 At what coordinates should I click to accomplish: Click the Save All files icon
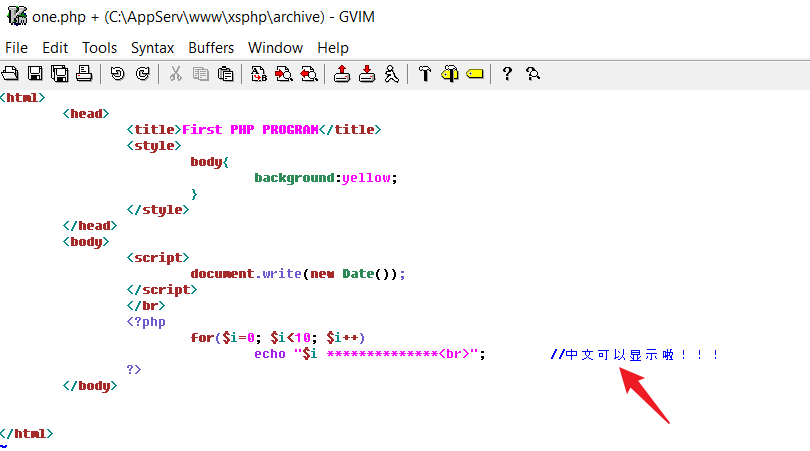click(59, 74)
